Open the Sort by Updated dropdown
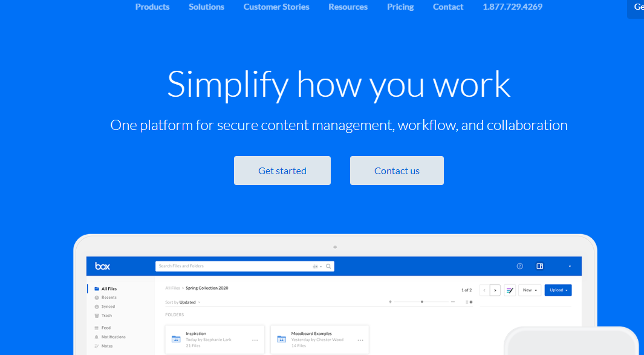This screenshot has width=644, height=355. click(x=181, y=301)
